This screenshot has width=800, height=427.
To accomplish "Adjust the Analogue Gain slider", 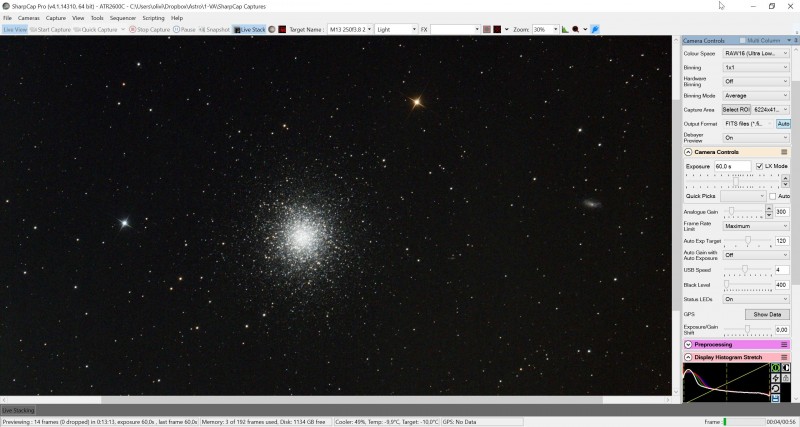I will 731,211.
